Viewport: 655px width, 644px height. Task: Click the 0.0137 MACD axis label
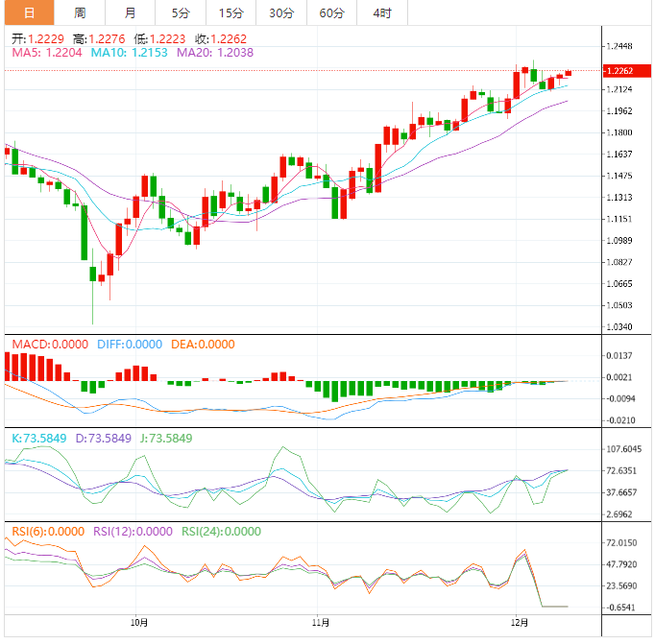[619, 356]
